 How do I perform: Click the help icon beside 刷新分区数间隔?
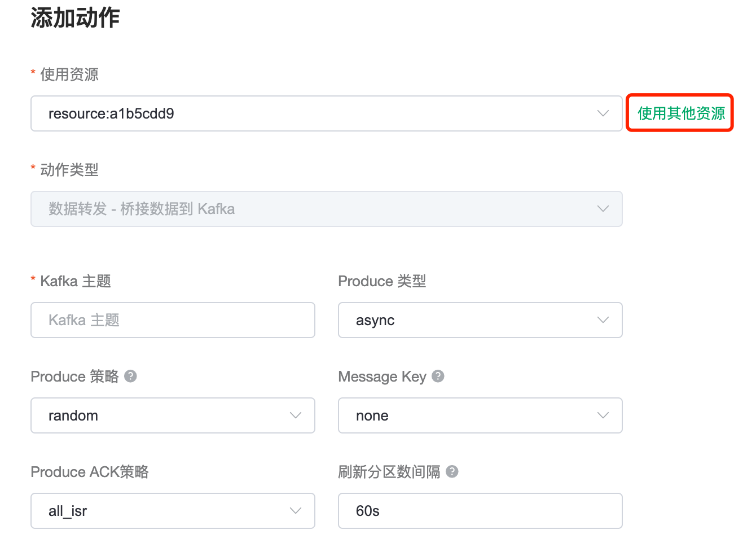(452, 472)
